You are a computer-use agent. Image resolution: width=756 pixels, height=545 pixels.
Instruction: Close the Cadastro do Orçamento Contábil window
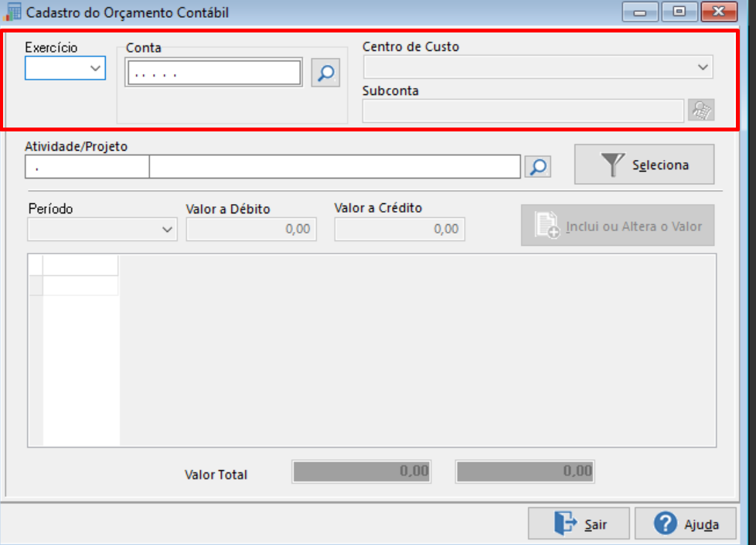(x=719, y=12)
